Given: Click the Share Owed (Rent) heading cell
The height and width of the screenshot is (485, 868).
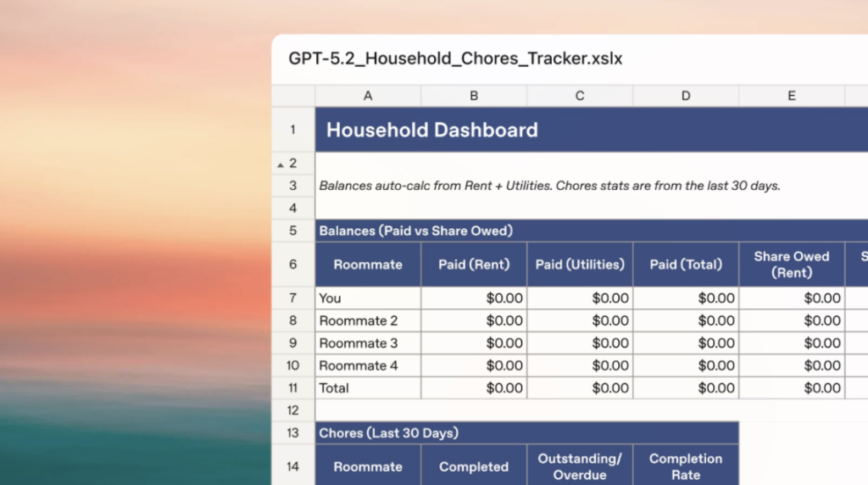Looking at the screenshot, I should 792,265.
